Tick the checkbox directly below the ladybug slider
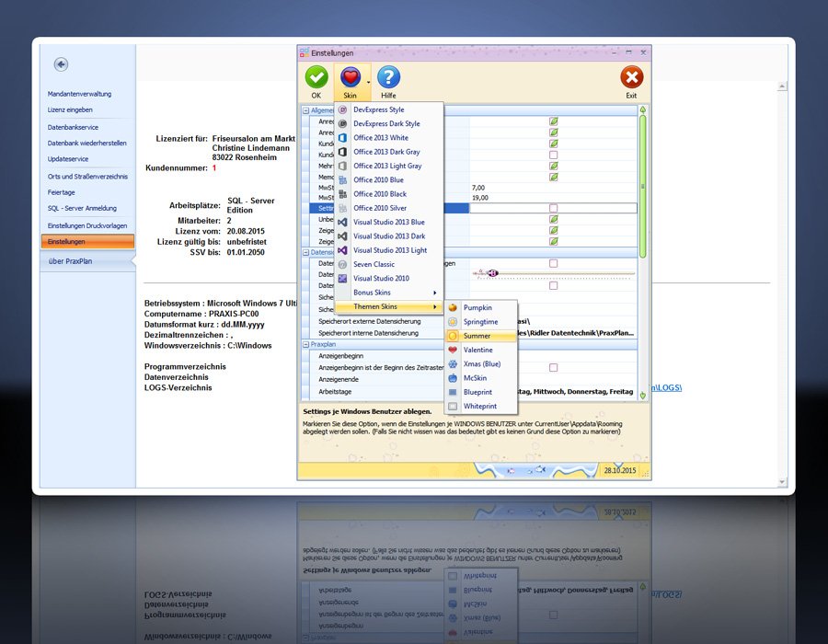 click(x=554, y=285)
